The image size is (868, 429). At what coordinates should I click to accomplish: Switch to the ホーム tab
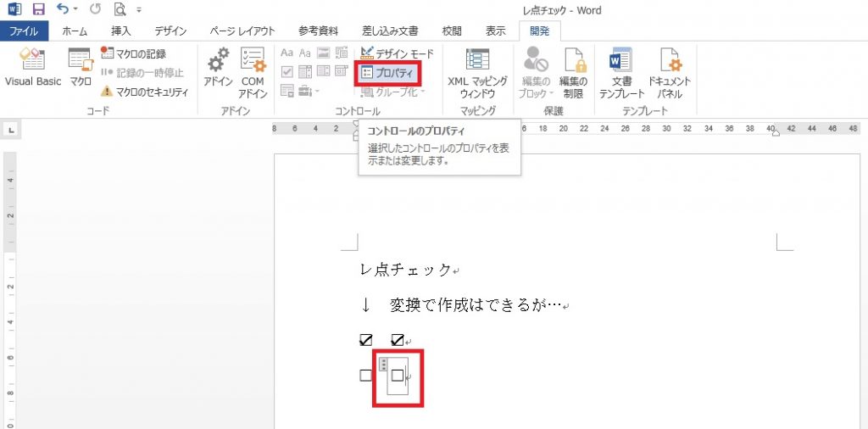75,31
